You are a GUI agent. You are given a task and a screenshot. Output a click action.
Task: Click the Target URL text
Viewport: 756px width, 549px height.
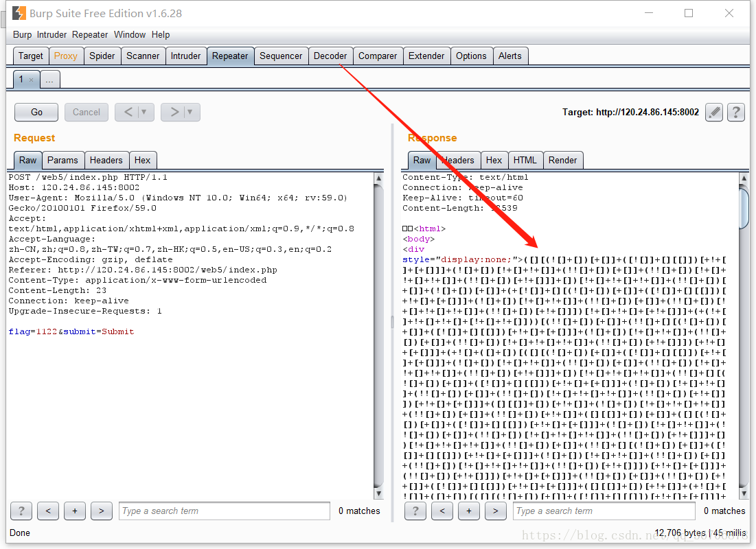pyautogui.click(x=630, y=113)
